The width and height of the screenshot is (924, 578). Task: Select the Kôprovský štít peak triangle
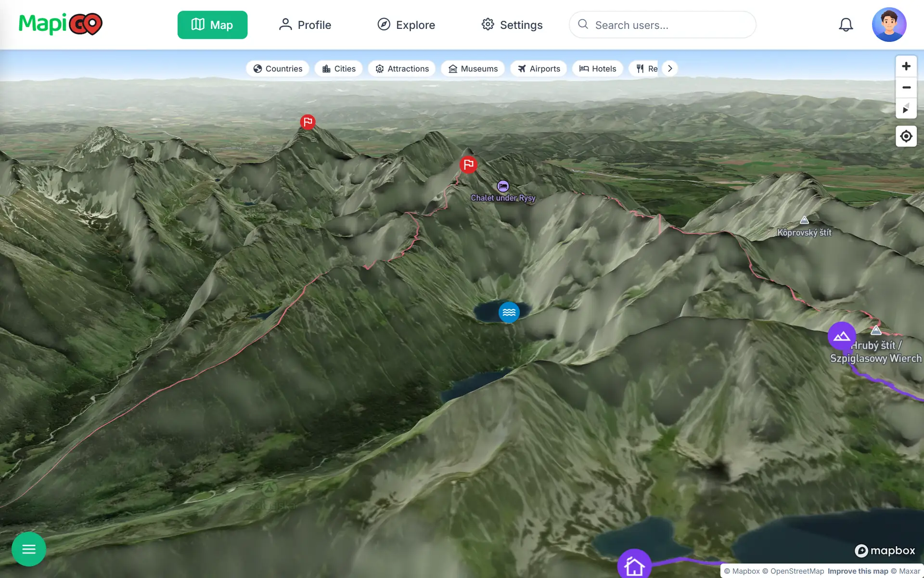coord(804,220)
